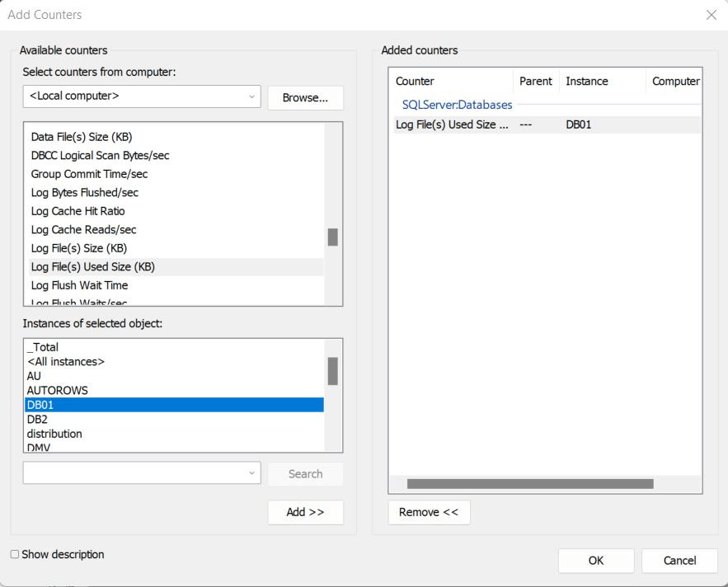Screen dimensions: 728x587
Task: Choose Log Cache Hit Ratio counter
Action: click(78, 211)
